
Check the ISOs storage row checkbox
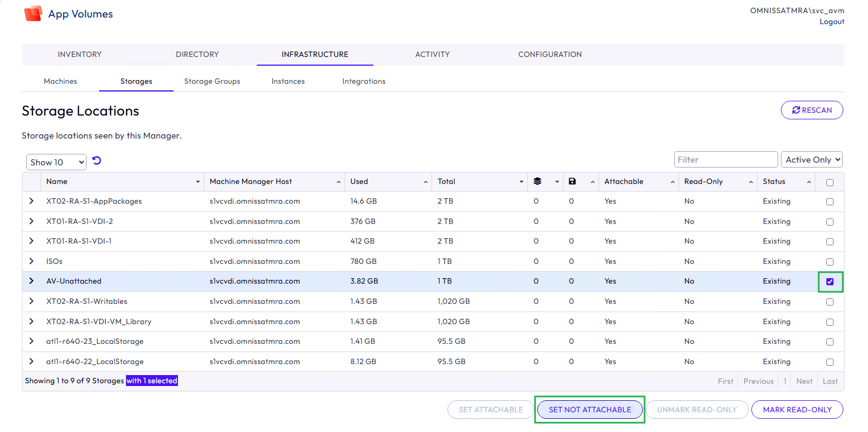pos(830,262)
